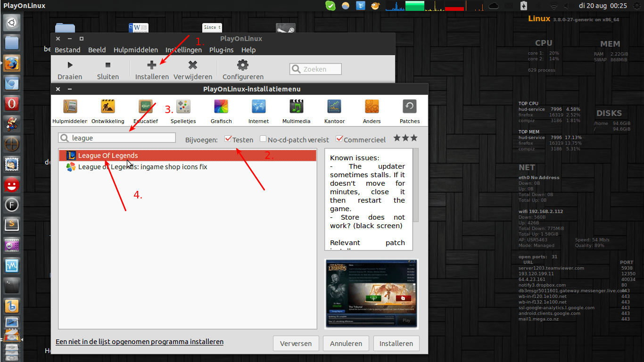Click Dropbox indicator in top panel
This screenshot has width=644, height=362.
[361, 6]
